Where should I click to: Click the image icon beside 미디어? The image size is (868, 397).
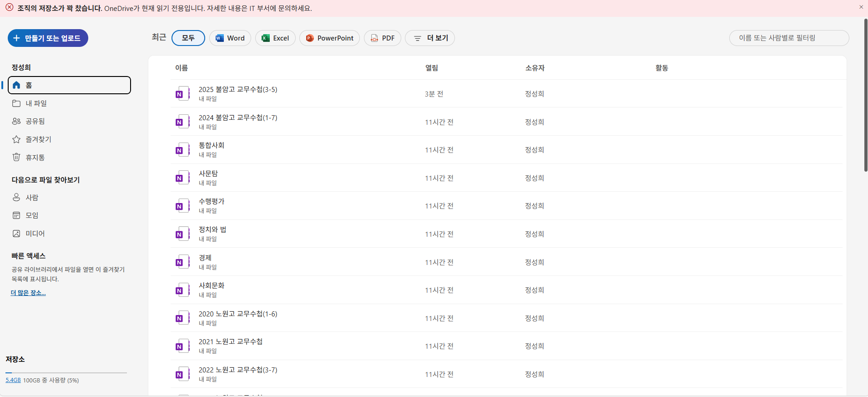(16, 234)
